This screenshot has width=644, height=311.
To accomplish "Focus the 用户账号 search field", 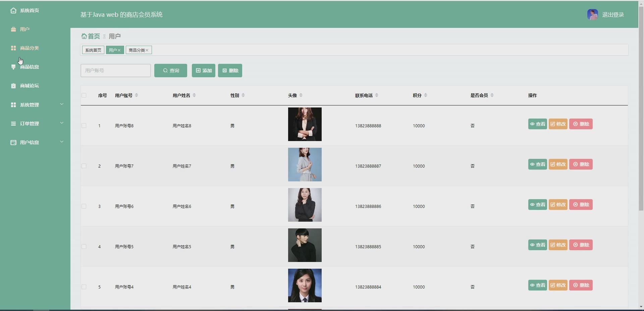I will (x=116, y=70).
